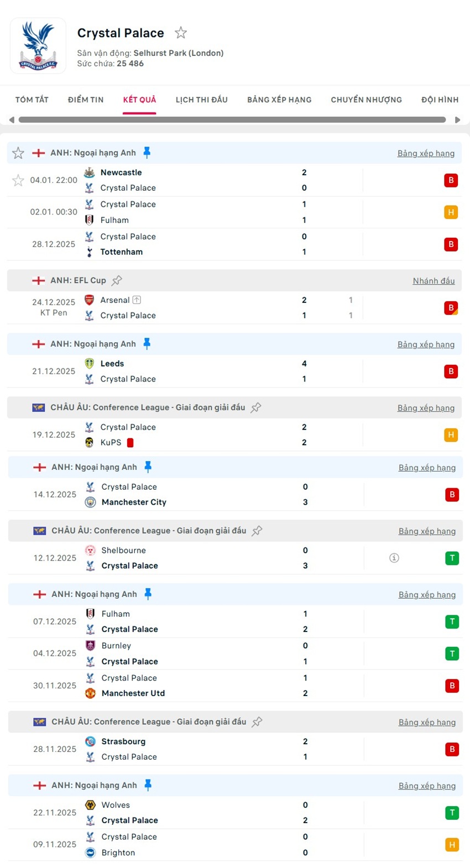
Task: Click the Crystal Palace club crest logo
Action: tap(38, 46)
